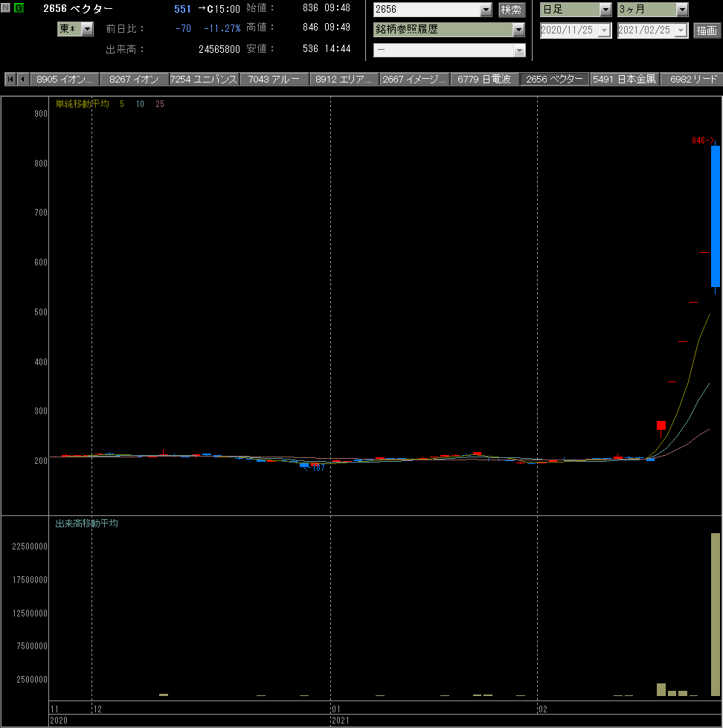Click the 出来高移動平均 volume label
Image resolution: width=723 pixels, height=728 pixels.
click(x=87, y=524)
